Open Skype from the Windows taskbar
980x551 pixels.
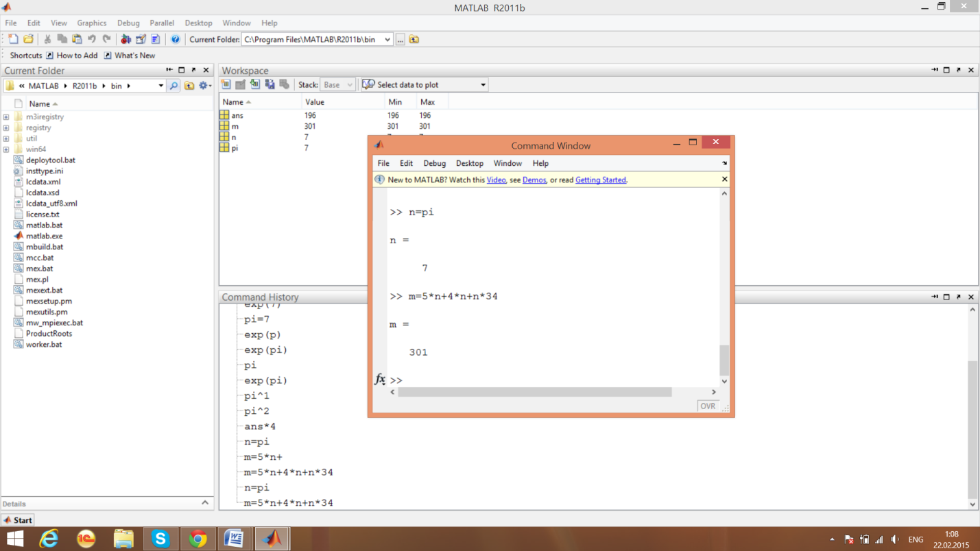point(160,539)
